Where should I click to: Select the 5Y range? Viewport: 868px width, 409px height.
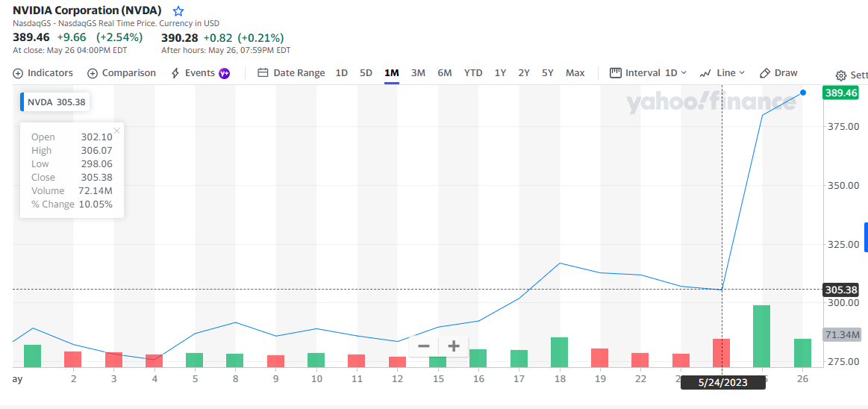(548, 73)
